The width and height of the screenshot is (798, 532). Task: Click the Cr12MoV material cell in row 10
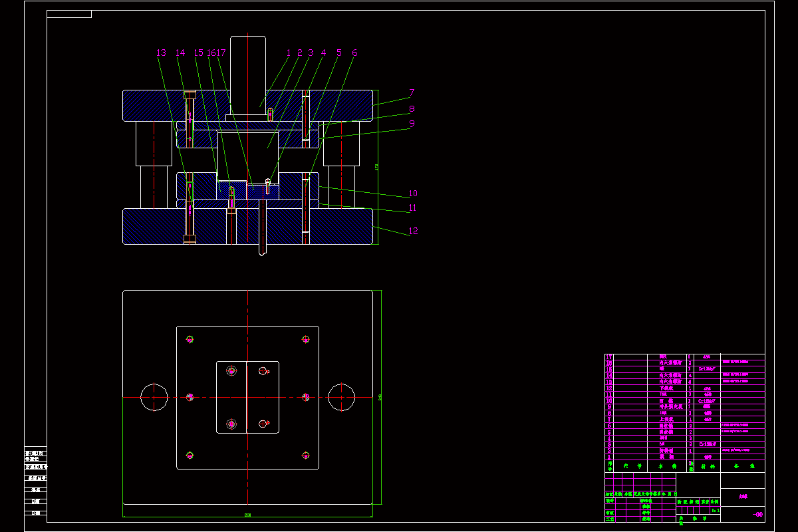pyautogui.click(x=708, y=401)
